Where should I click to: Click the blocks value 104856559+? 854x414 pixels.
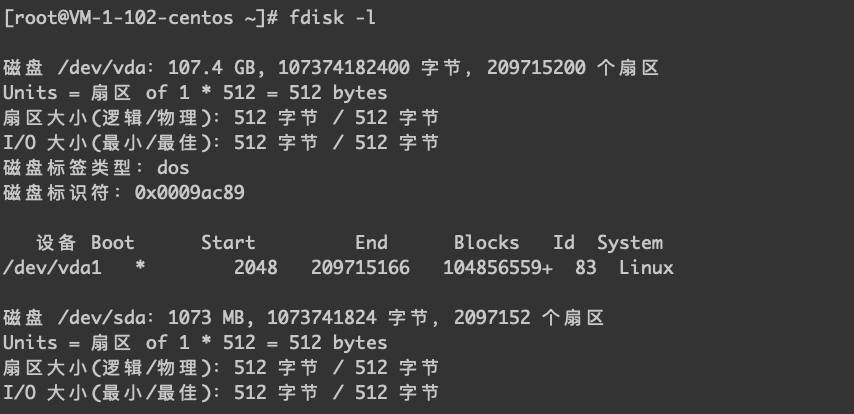pyautogui.click(x=498, y=268)
